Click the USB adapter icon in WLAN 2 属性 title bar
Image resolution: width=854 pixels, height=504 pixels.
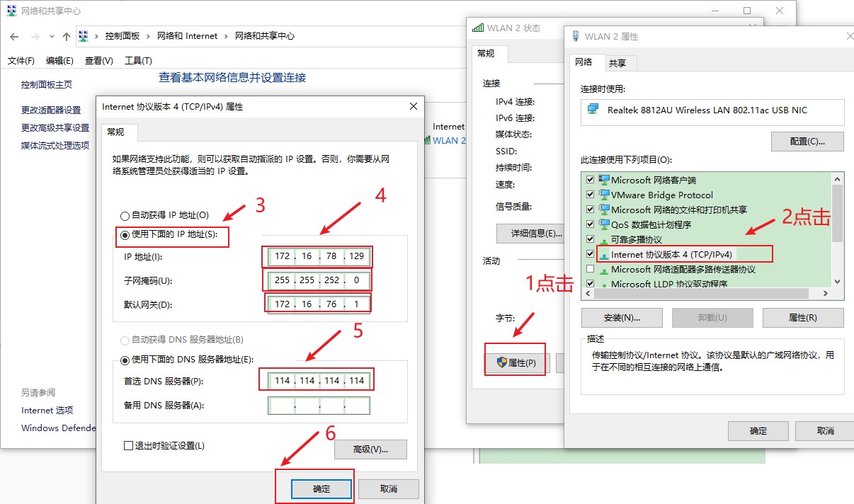coord(574,35)
